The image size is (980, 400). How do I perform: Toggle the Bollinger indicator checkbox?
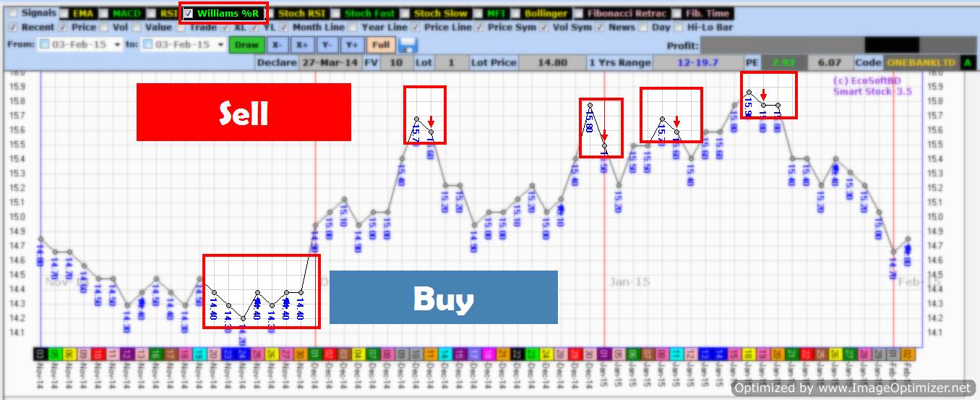(516, 13)
